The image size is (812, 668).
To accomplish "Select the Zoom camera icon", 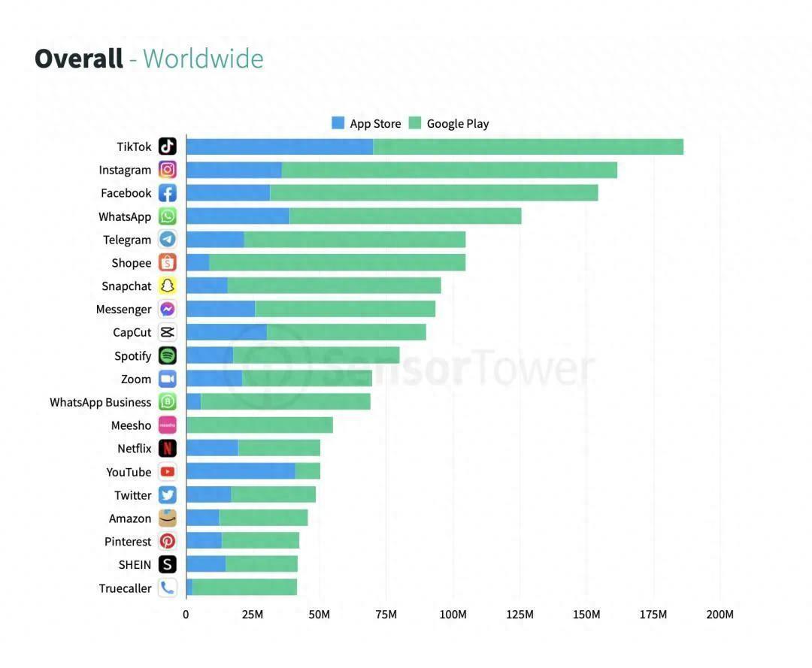I will click(168, 379).
